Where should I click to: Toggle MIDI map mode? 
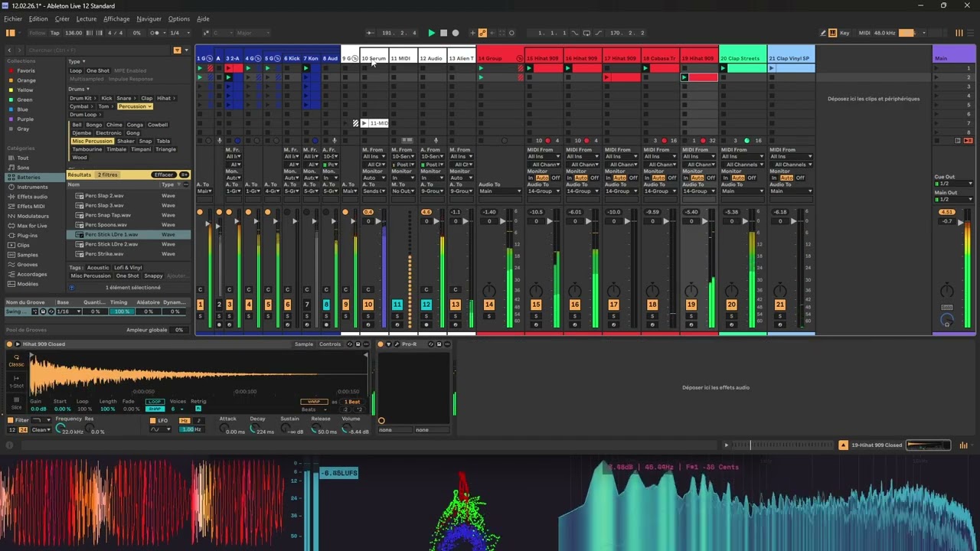tap(864, 33)
